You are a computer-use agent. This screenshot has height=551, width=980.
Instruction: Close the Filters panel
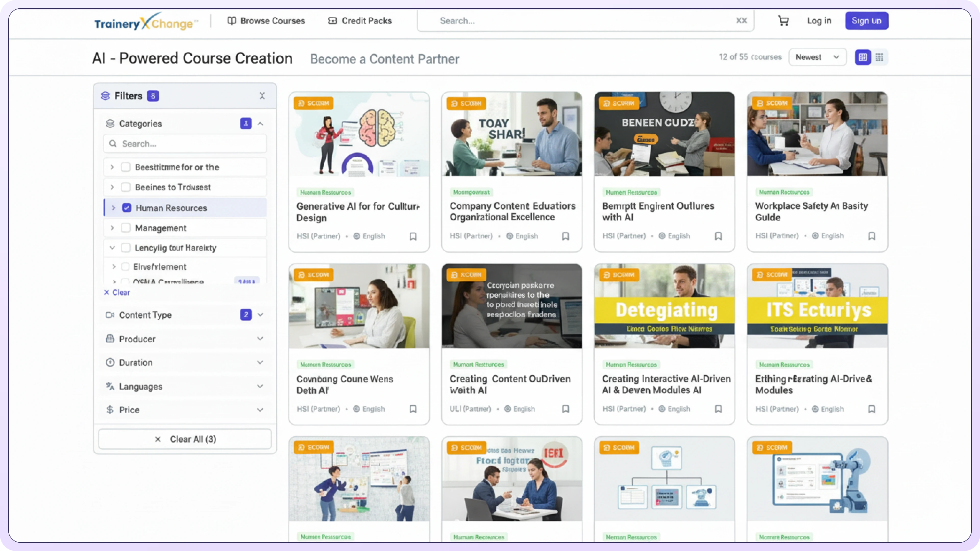pyautogui.click(x=262, y=96)
